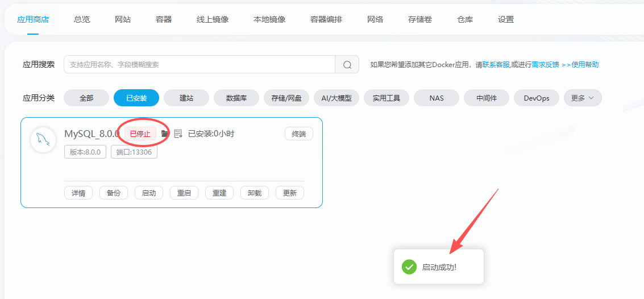The width and height of the screenshot is (644, 299).
Task: Filter by 实用工具 category
Action: (387, 98)
